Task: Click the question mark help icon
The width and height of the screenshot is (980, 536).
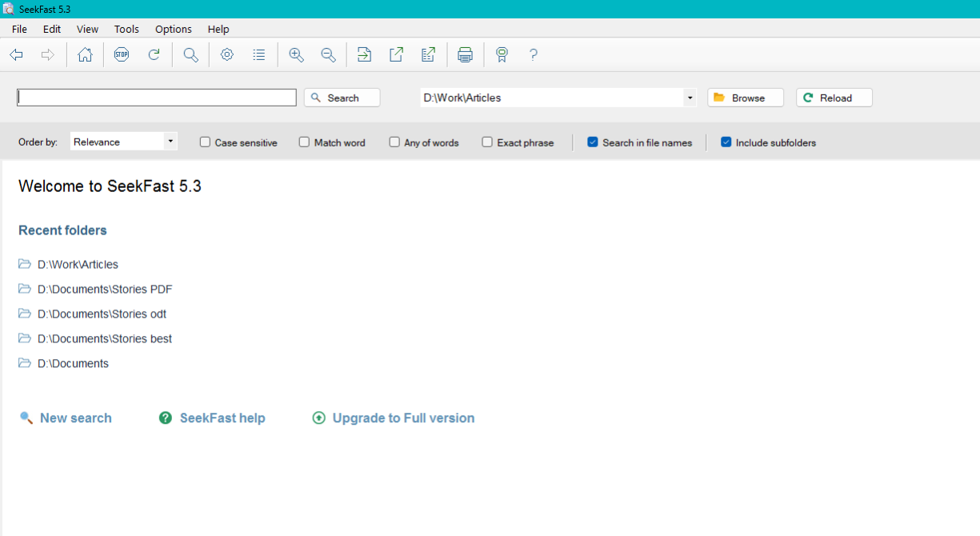Action: click(534, 55)
